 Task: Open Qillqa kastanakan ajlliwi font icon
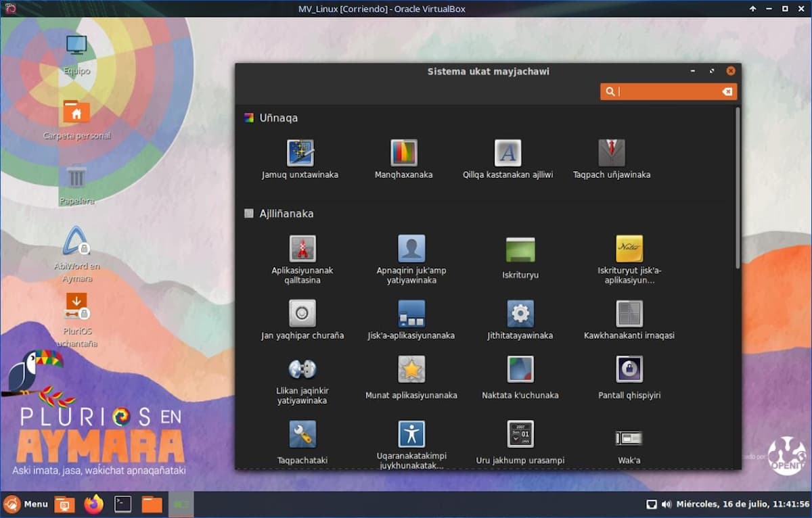(508, 153)
